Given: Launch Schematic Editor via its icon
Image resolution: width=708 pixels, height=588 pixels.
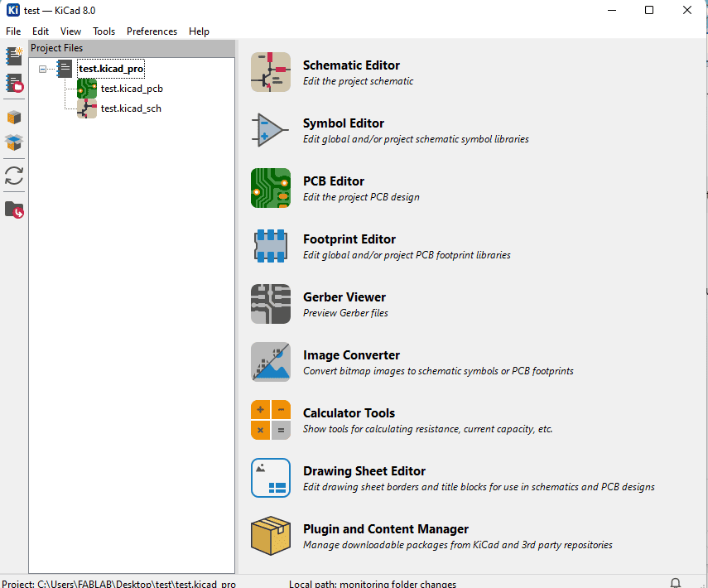Looking at the screenshot, I should [271, 72].
